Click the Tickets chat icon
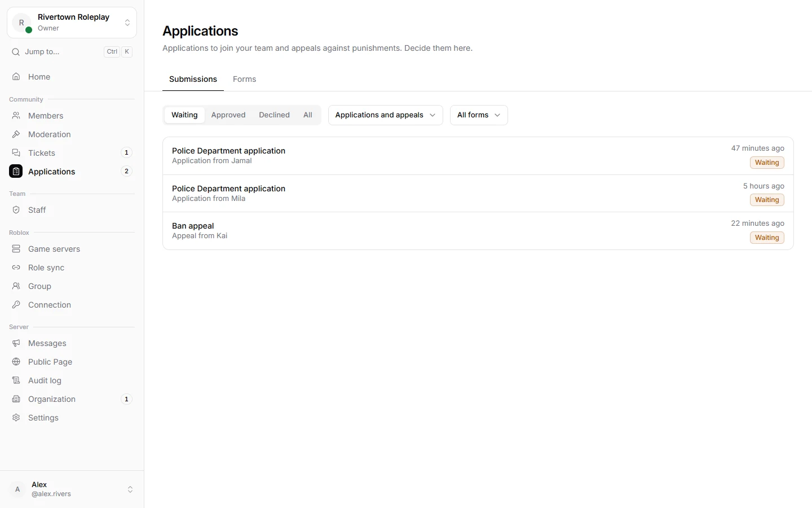 click(x=16, y=153)
